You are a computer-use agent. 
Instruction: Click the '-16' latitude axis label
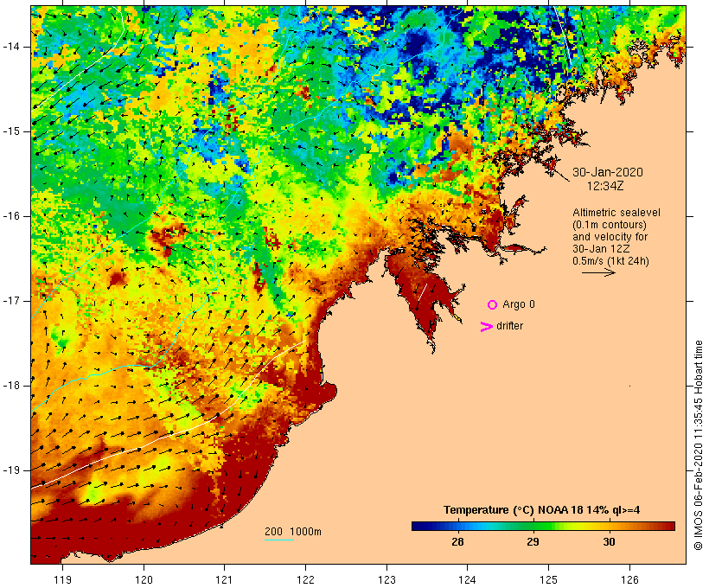11,216
